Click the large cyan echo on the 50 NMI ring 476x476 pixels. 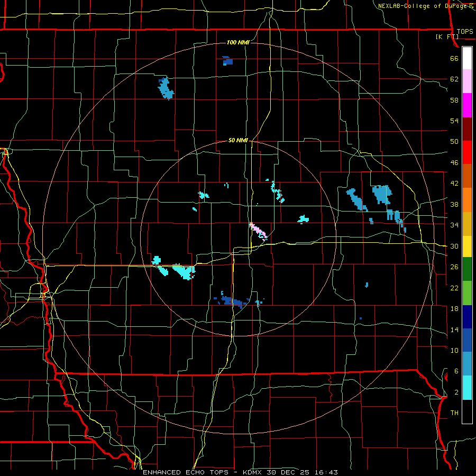185,271
